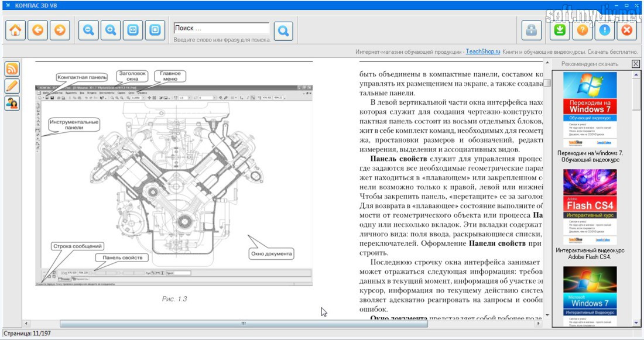Click the recommendations panel scroll up arrow
Image resolution: width=644 pixels, height=340 pixels.
(x=636, y=75)
